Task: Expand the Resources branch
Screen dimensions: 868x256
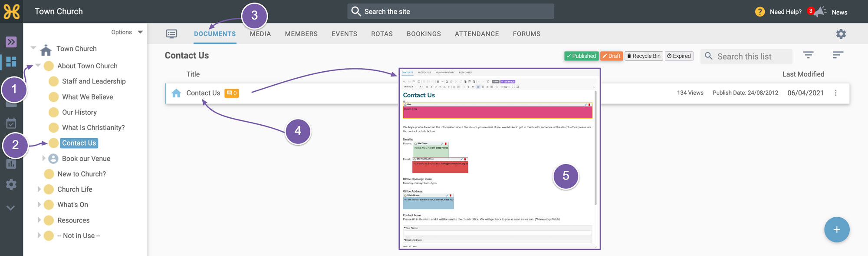Action: [x=39, y=220]
